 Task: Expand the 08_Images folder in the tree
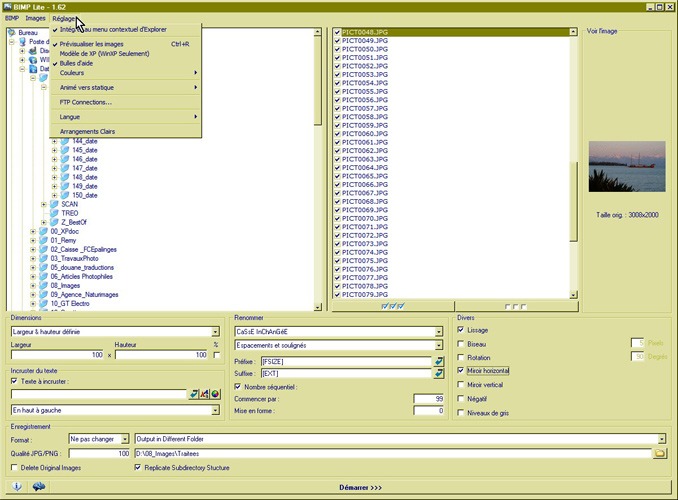pyautogui.click(x=33, y=284)
